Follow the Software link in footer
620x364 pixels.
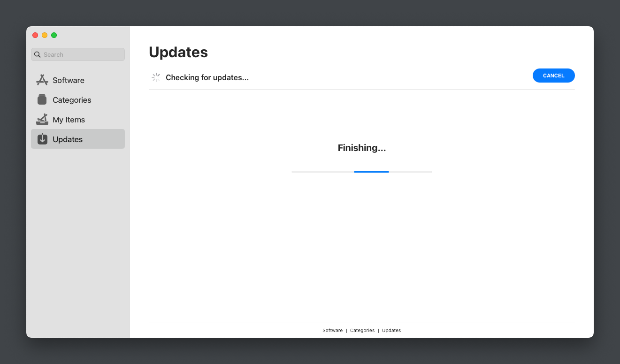(x=332, y=331)
